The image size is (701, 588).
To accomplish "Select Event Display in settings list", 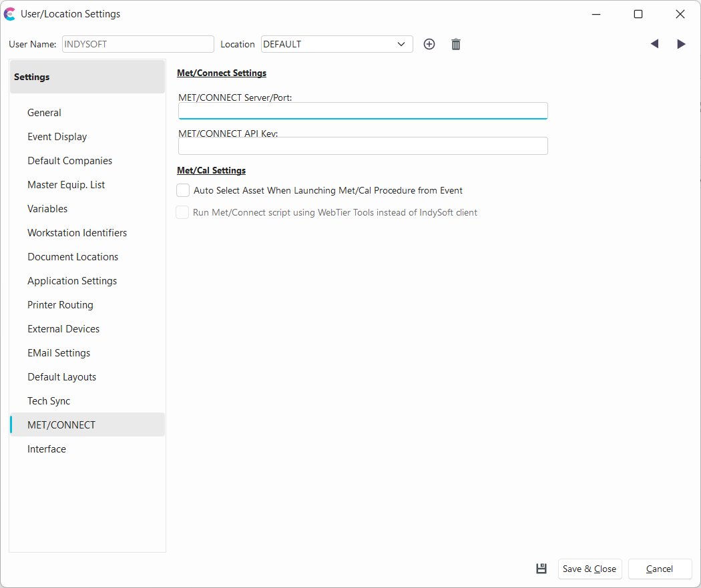I will [57, 137].
